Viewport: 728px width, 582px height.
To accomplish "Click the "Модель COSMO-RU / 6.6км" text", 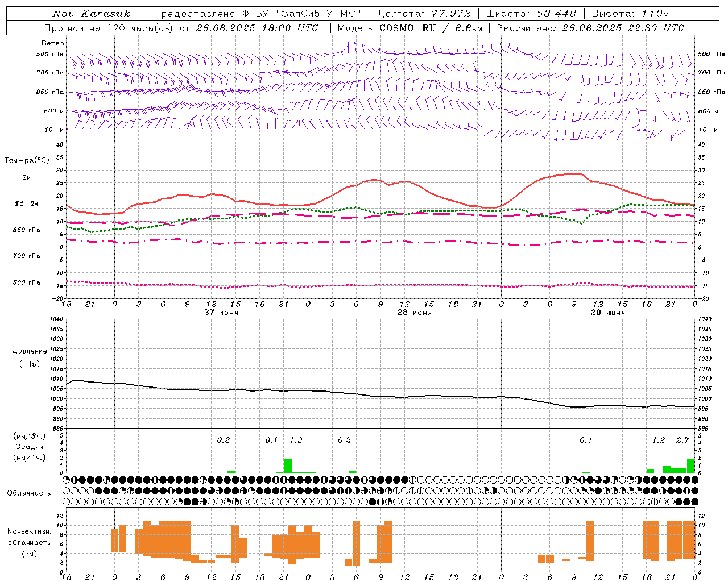I will 410,28.
